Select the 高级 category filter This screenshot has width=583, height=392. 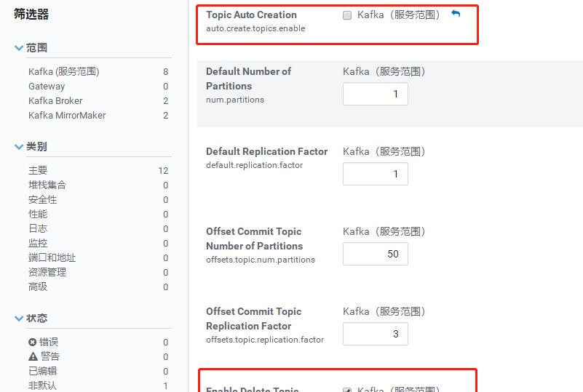[38, 287]
